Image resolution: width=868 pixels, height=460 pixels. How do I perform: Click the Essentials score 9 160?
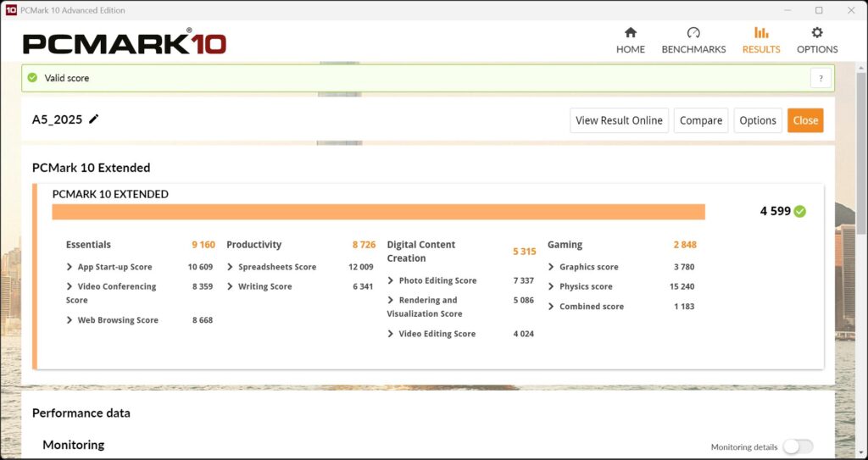pyautogui.click(x=203, y=245)
